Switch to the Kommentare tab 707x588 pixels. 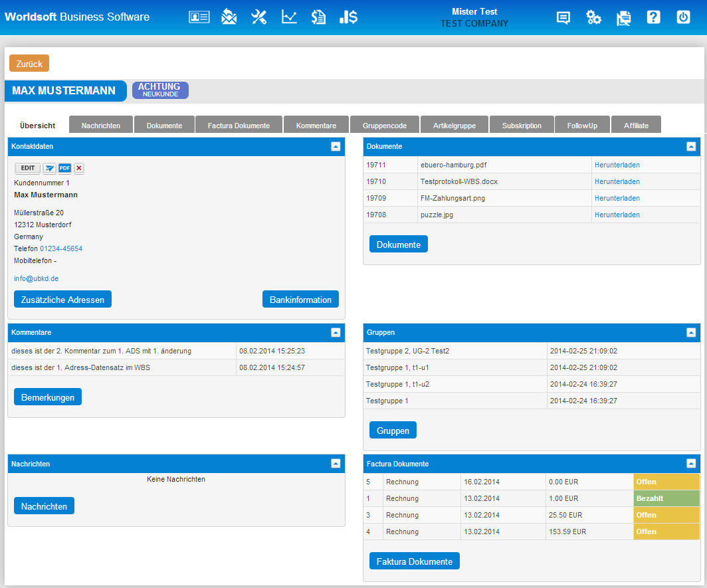click(316, 125)
